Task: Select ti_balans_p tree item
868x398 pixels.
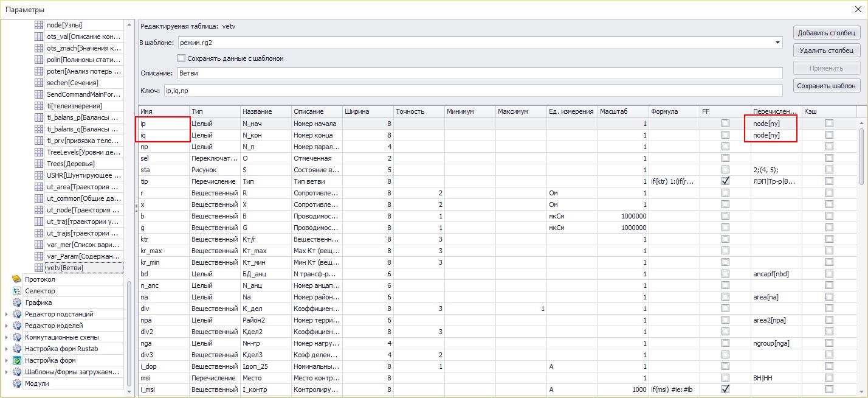Action: point(83,117)
